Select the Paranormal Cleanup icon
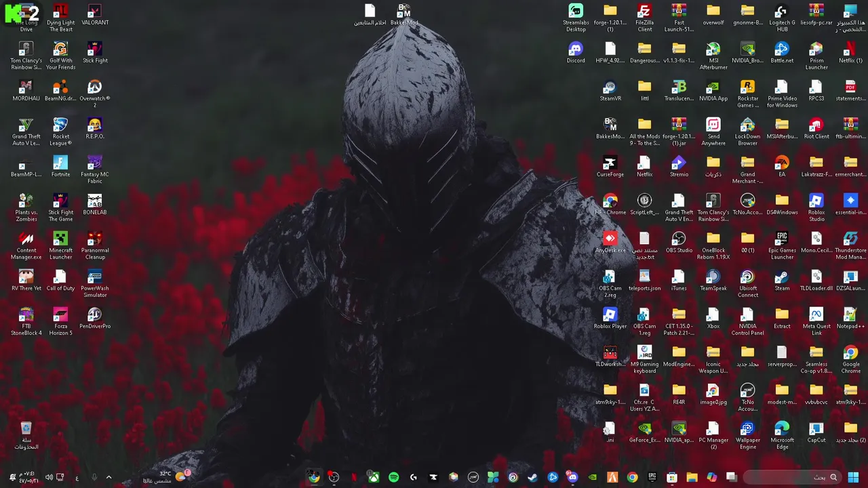 (x=95, y=246)
